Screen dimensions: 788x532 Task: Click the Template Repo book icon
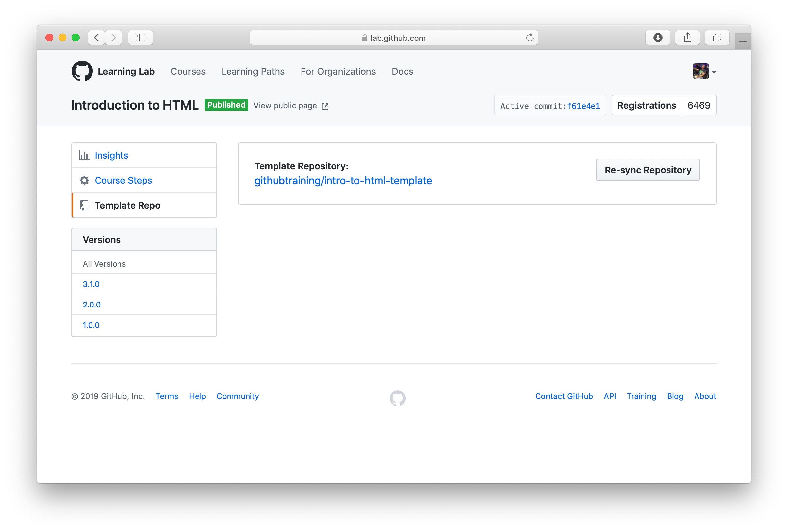(x=84, y=205)
